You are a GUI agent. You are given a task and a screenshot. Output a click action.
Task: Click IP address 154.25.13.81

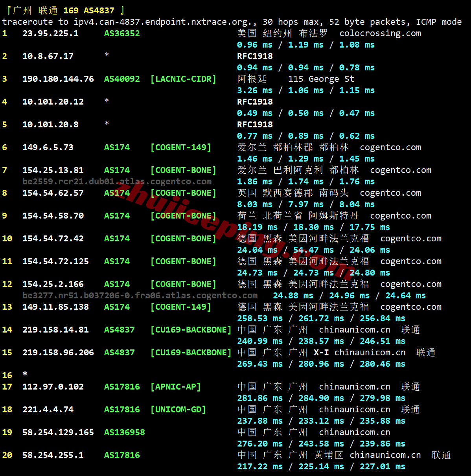(x=53, y=170)
